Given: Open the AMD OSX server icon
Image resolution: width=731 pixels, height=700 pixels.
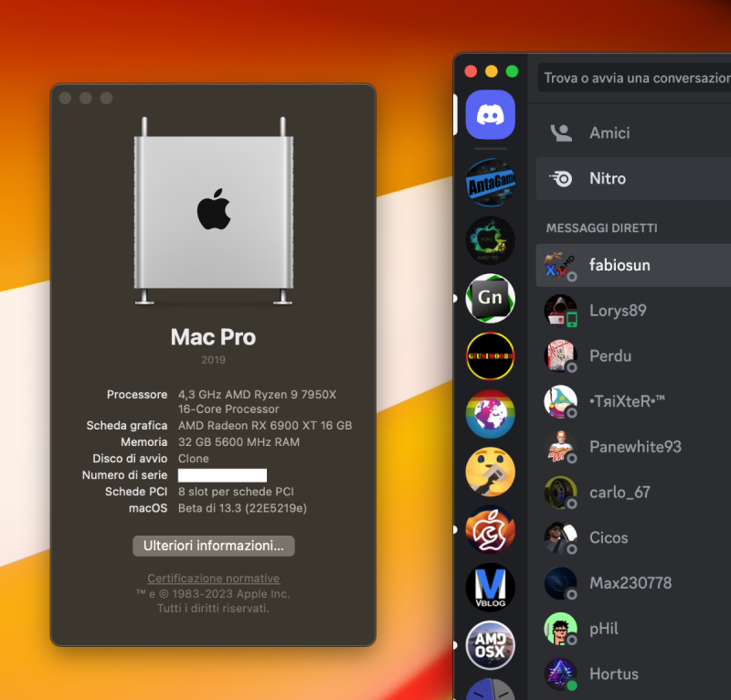Looking at the screenshot, I should tap(490, 645).
